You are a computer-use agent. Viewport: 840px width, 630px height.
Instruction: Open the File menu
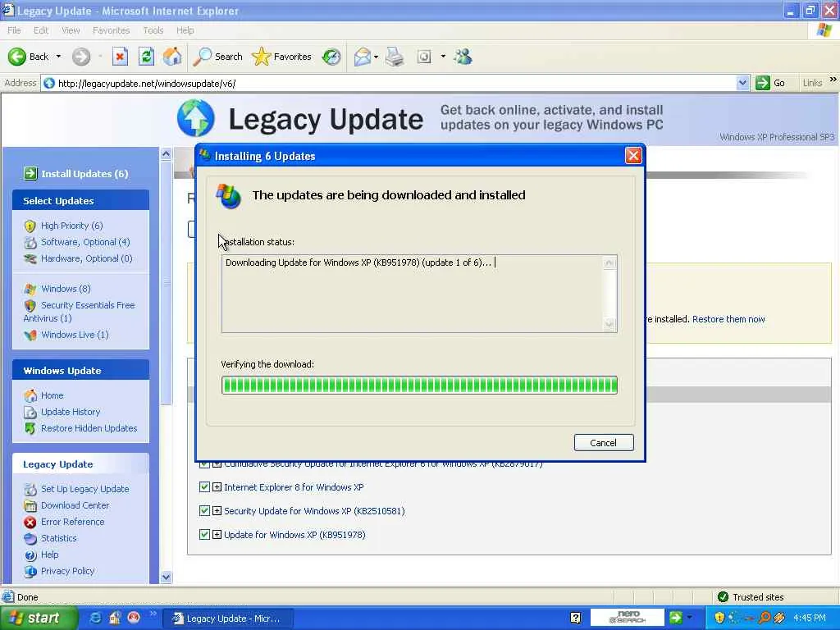click(14, 30)
